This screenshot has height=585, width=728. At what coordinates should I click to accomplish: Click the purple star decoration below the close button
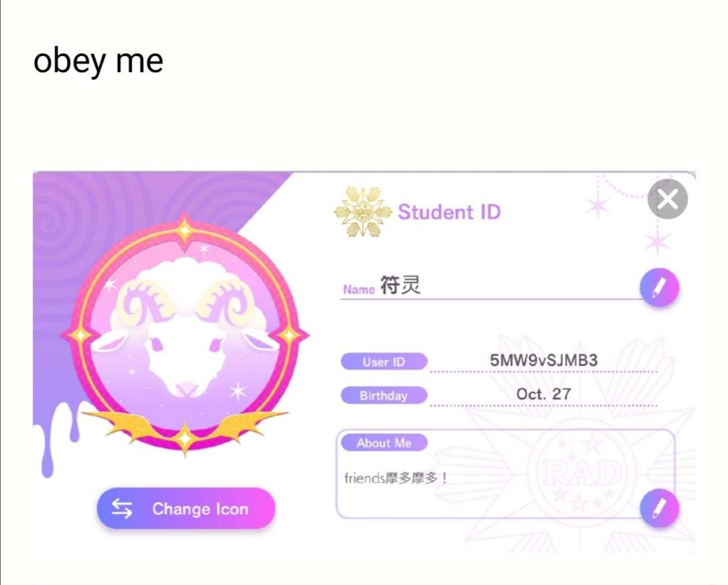click(657, 241)
